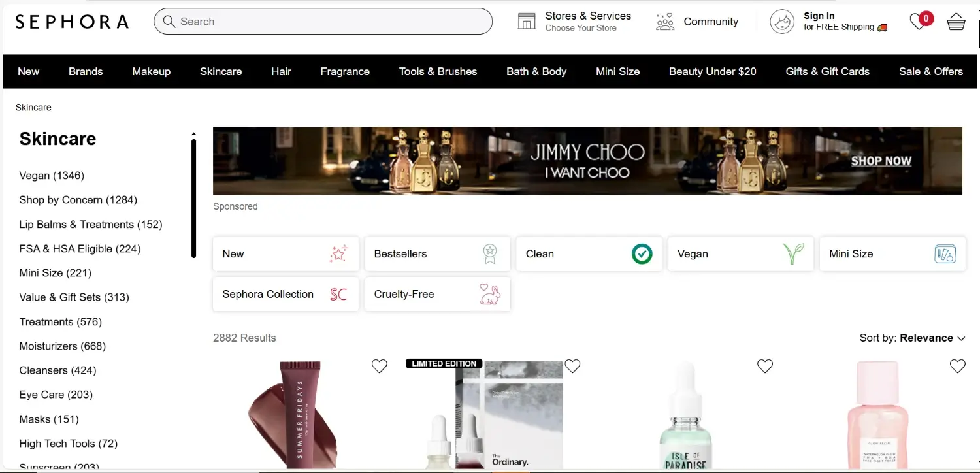
Task: Click inside the Search input field
Action: (323, 22)
